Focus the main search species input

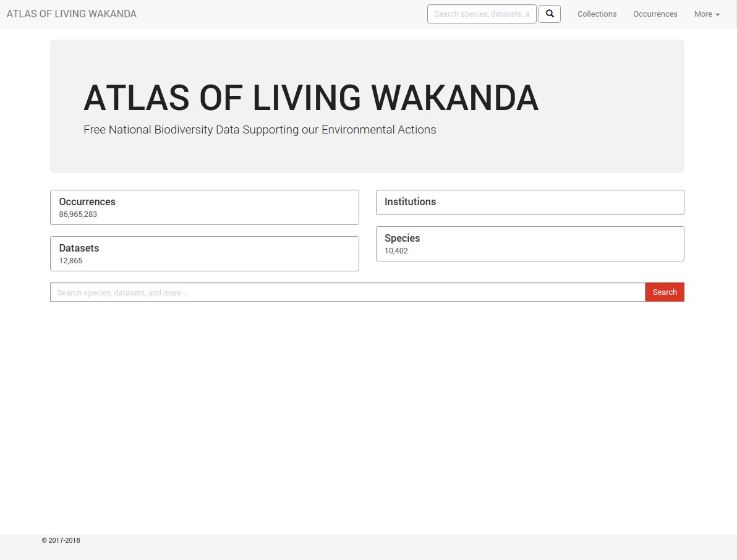[348, 292]
